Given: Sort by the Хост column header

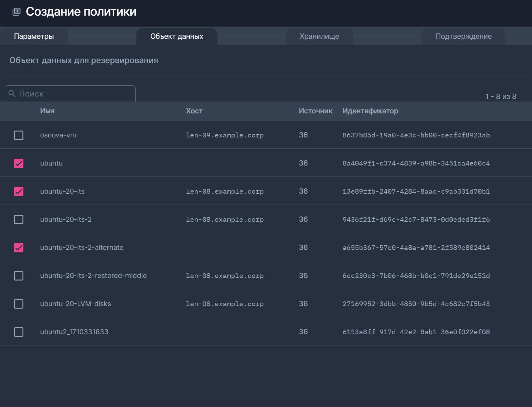Looking at the screenshot, I should (x=194, y=111).
